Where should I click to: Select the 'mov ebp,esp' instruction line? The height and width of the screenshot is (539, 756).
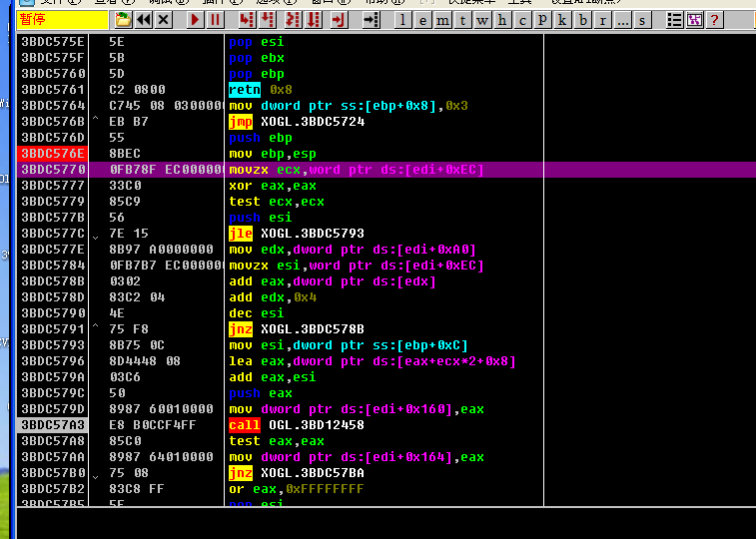pos(273,154)
